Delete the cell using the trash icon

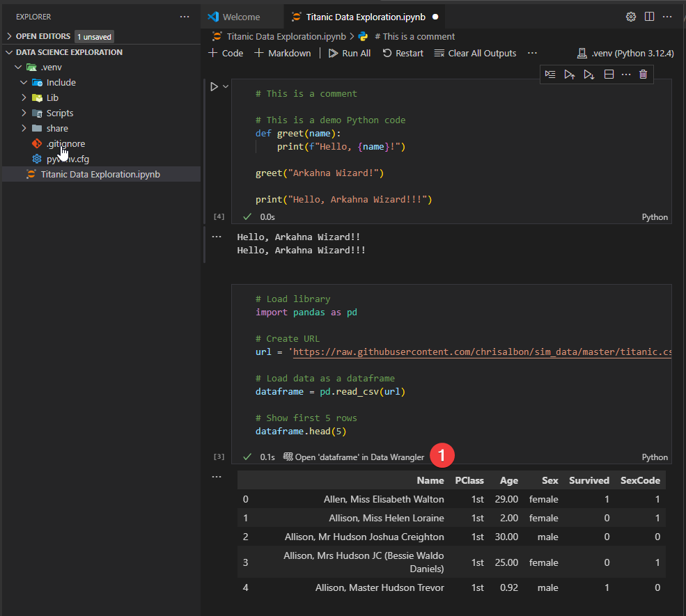click(642, 74)
